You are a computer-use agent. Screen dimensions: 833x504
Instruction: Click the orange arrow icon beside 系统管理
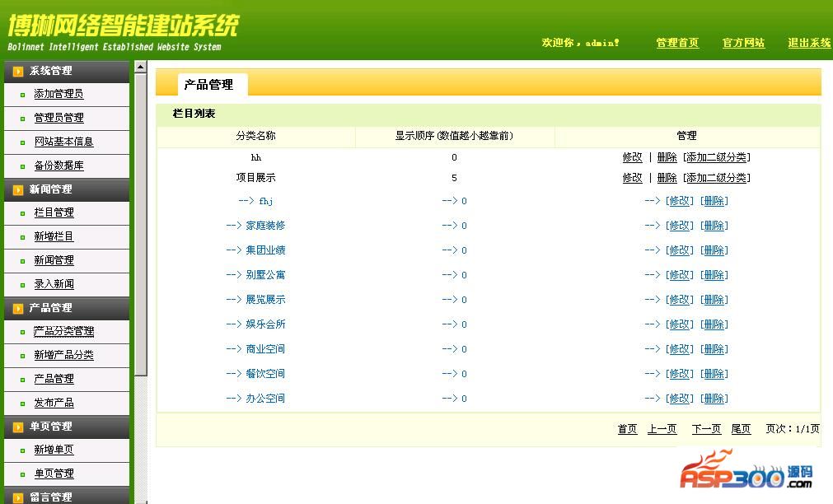pyautogui.click(x=18, y=71)
